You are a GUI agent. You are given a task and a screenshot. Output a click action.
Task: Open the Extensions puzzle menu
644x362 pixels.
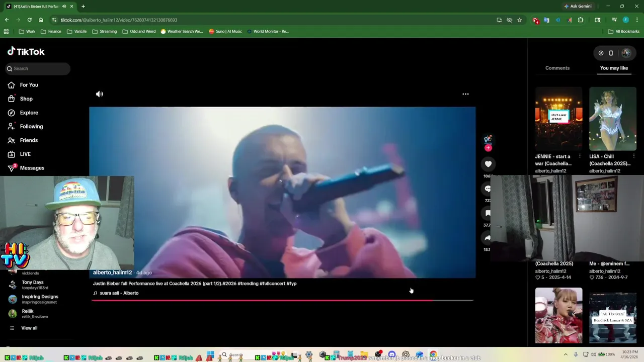point(581,20)
